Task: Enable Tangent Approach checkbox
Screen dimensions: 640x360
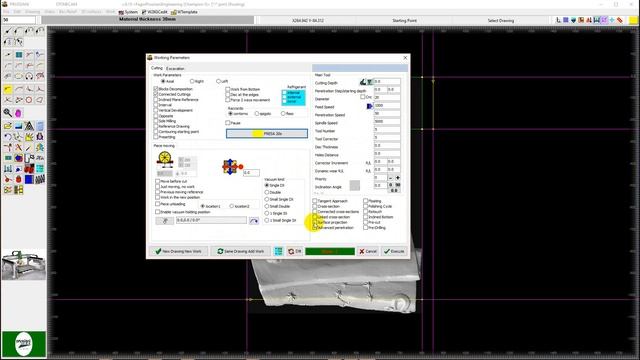Action: 315,201
